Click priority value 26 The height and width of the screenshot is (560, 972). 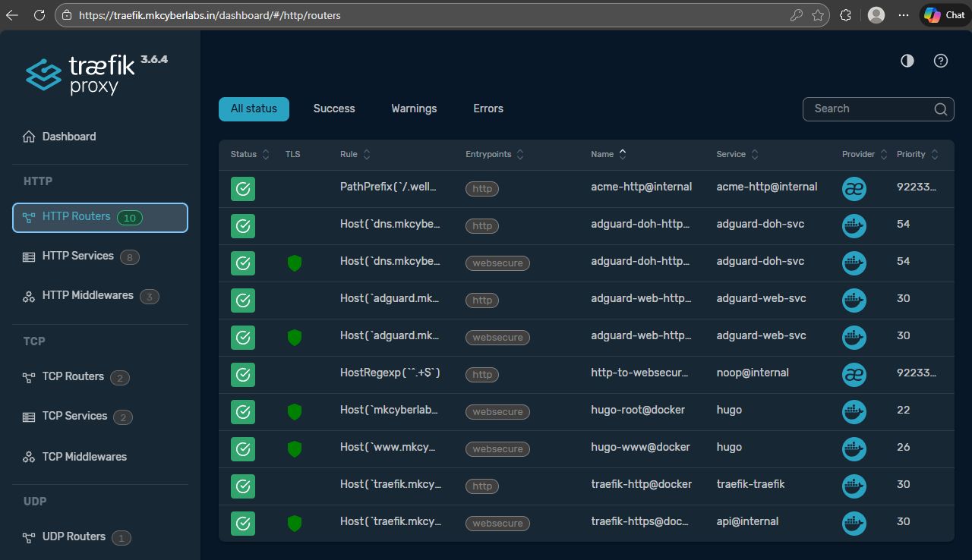(x=903, y=447)
